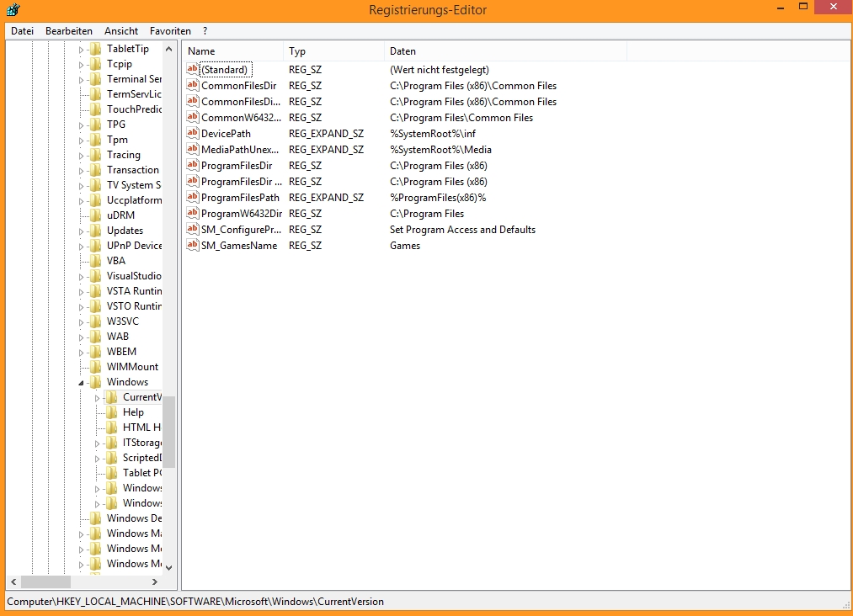The height and width of the screenshot is (616, 853).
Task: Click the MediaPathUnex... value icon
Action: click(x=193, y=149)
